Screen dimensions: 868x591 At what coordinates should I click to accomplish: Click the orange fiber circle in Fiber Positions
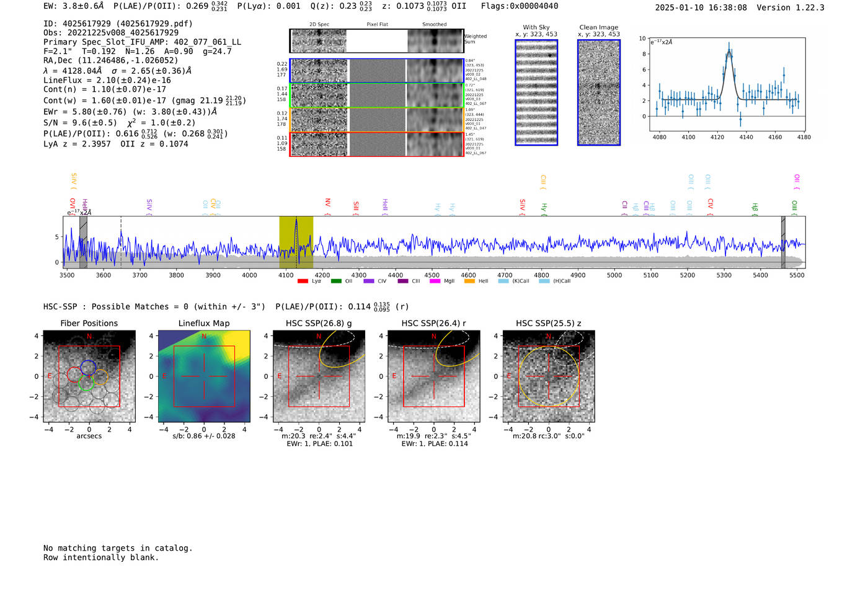[x=100, y=376]
